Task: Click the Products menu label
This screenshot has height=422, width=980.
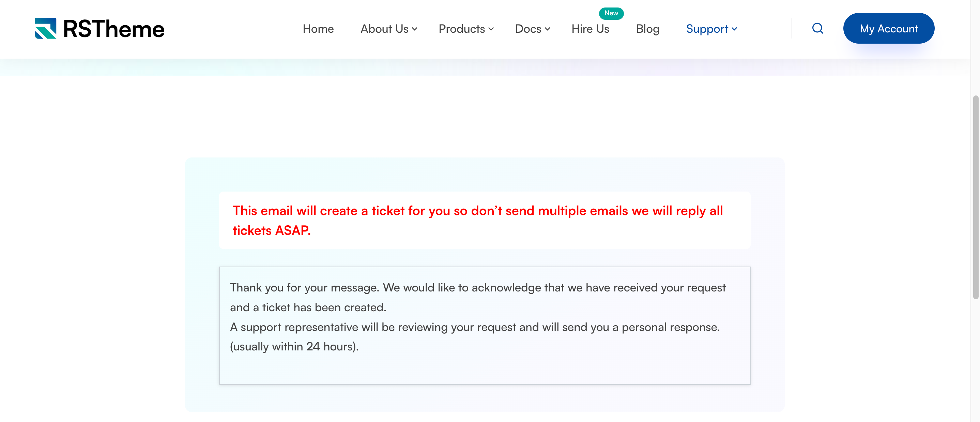Action: tap(461, 29)
